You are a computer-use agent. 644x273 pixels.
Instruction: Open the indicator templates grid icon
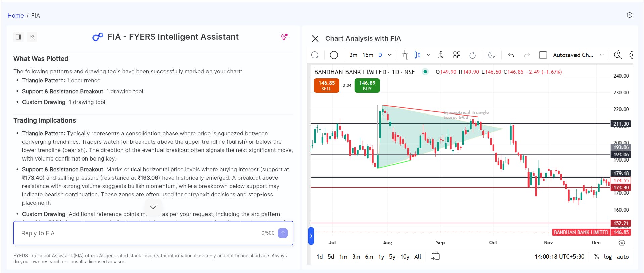coord(457,55)
